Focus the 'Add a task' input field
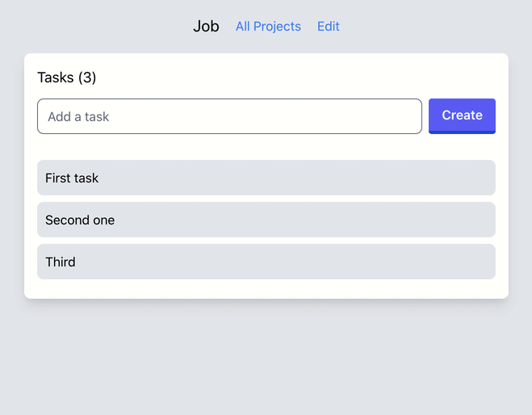This screenshot has width=532, height=415. coord(229,116)
